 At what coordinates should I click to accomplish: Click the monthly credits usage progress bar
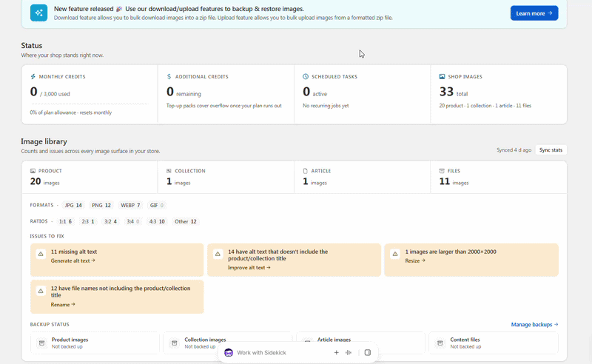click(90, 104)
